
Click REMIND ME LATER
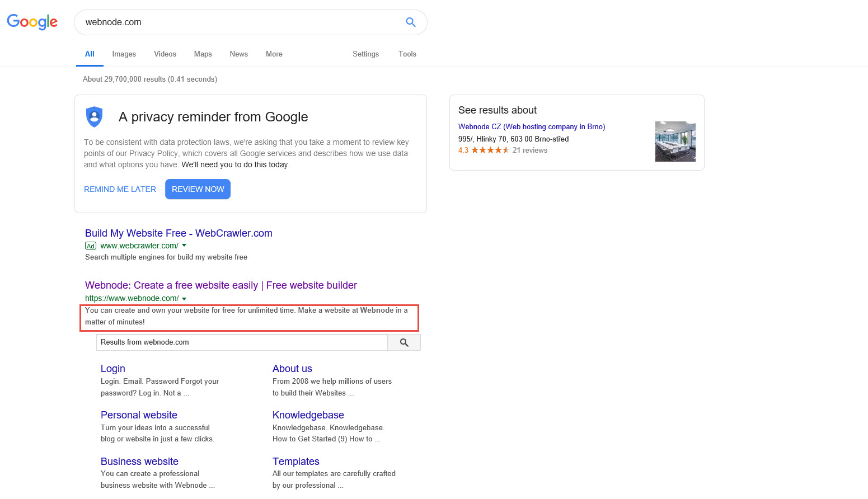point(120,189)
